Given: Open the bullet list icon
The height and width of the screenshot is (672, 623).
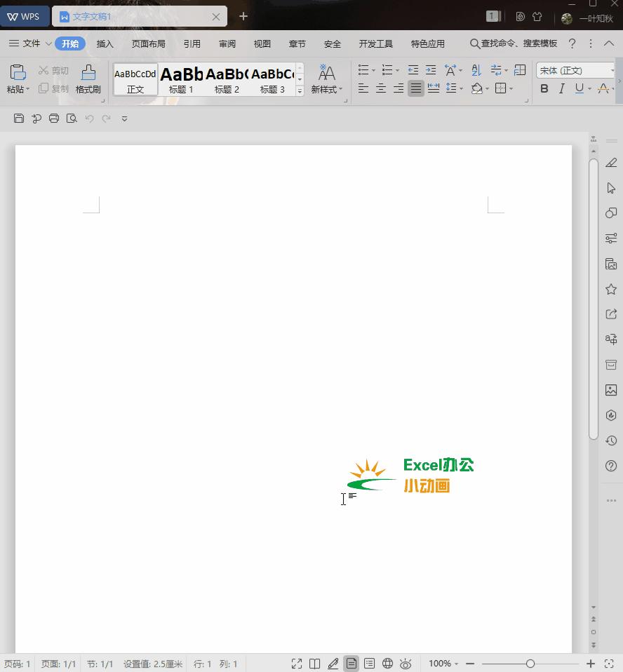Looking at the screenshot, I should coord(363,69).
